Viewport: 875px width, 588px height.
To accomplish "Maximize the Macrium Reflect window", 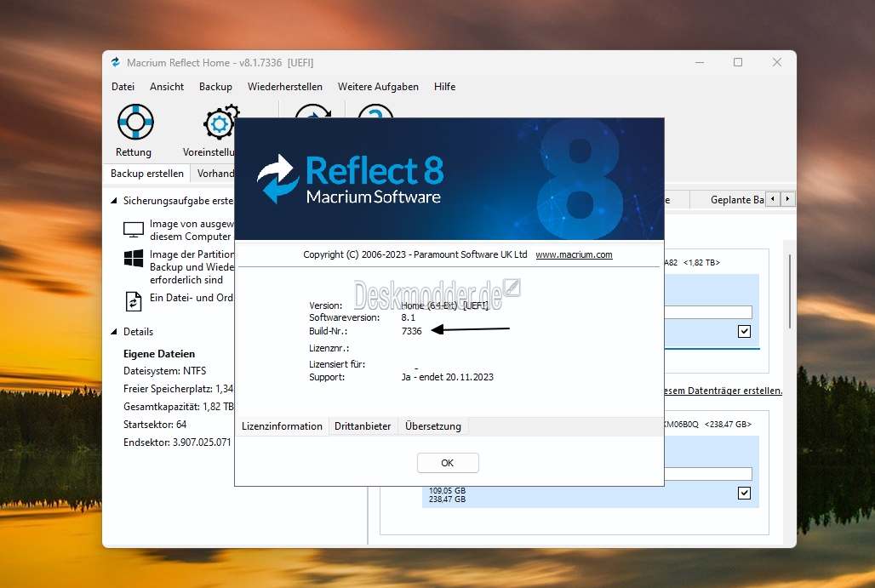I will click(738, 62).
